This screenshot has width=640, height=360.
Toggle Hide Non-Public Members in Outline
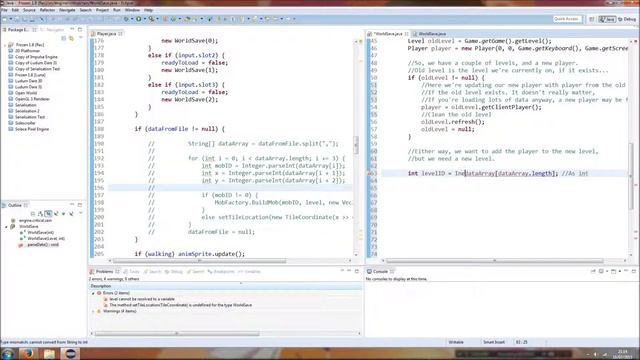[63, 213]
